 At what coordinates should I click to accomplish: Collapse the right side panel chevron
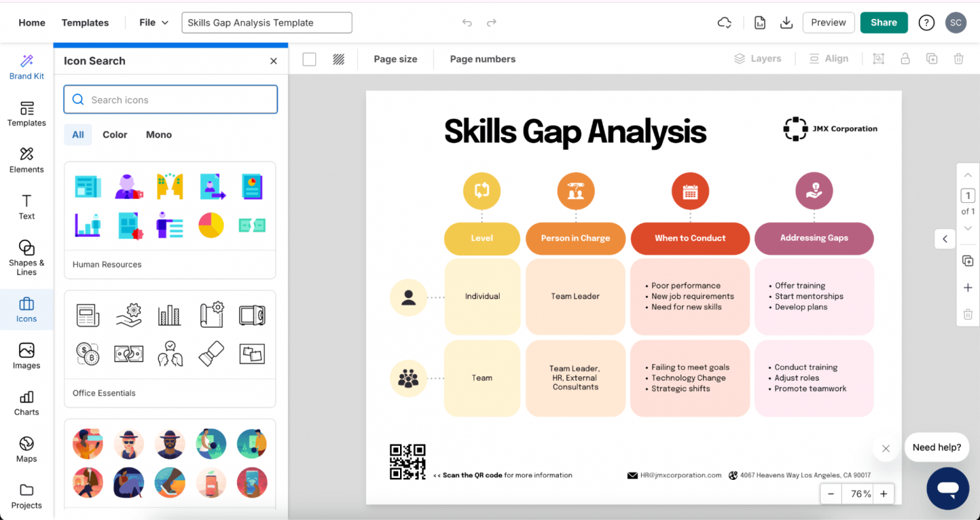tap(944, 239)
